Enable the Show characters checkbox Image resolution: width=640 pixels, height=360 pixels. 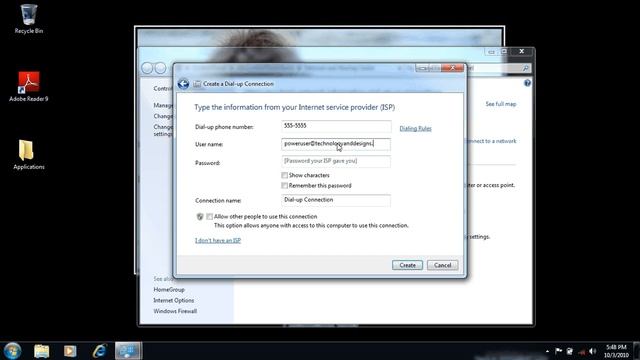[284, 175]
